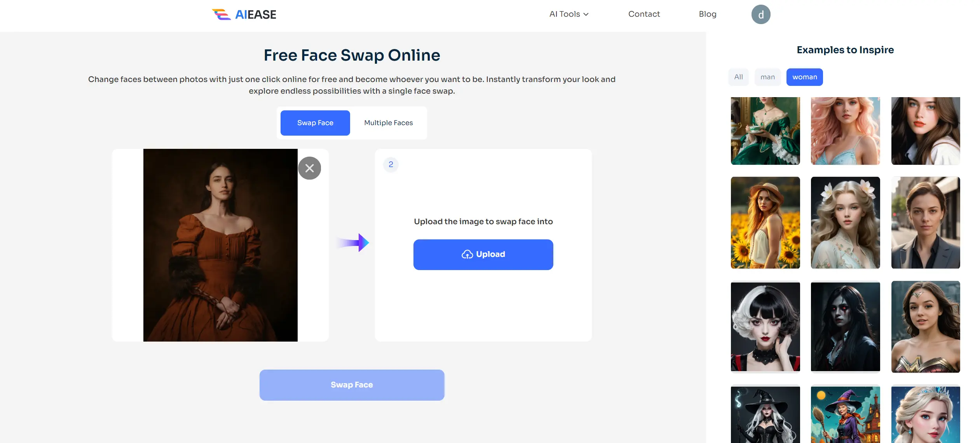Click the pink-haired woman example thumbnail

[845, 131]
